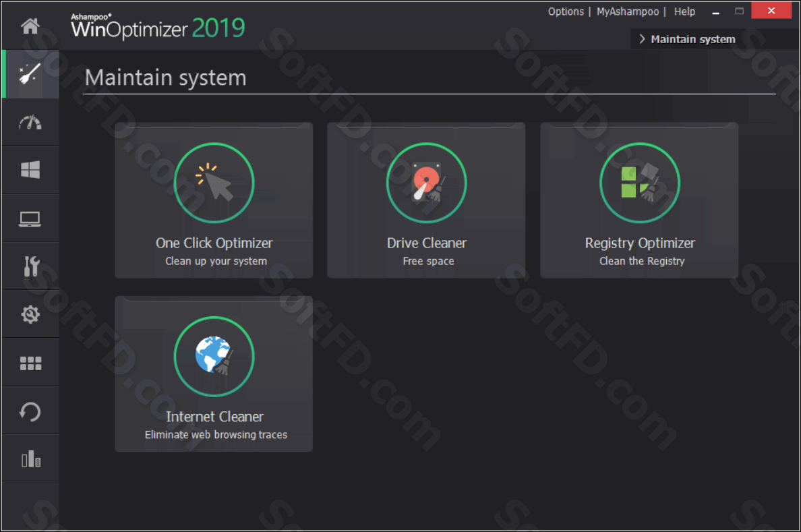Image resolution: width=801 pixels, height=532 pixels.
Task: Launch Drive Cleaner hard disk icon
Action: pos(427,183)
